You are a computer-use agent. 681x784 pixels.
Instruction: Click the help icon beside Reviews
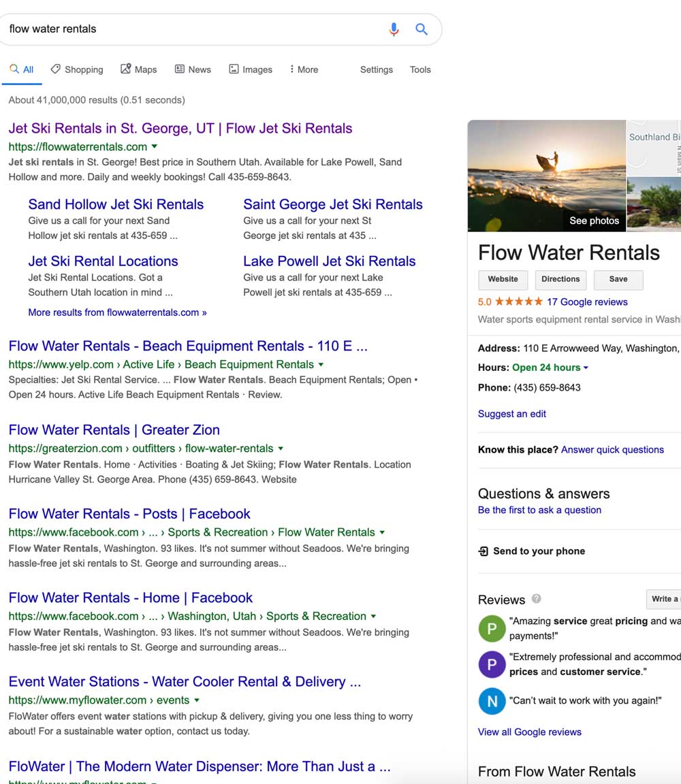tap(536, 599)
